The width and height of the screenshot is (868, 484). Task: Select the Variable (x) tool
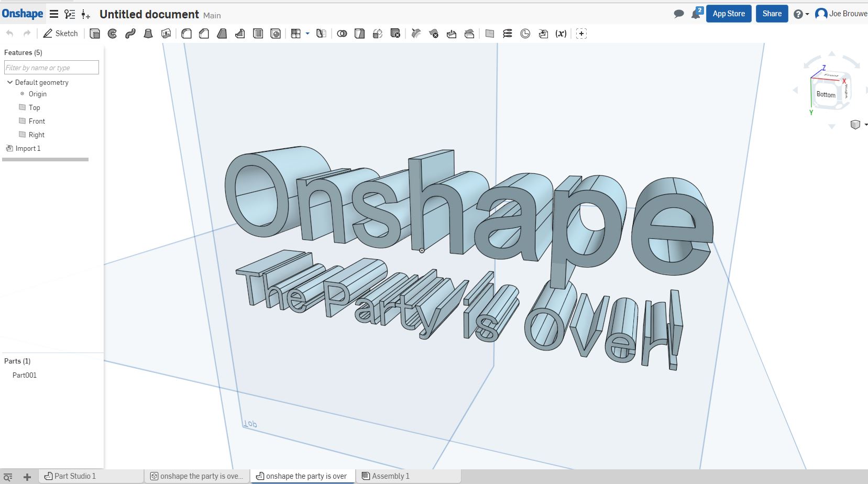click(x=561, y=34)
